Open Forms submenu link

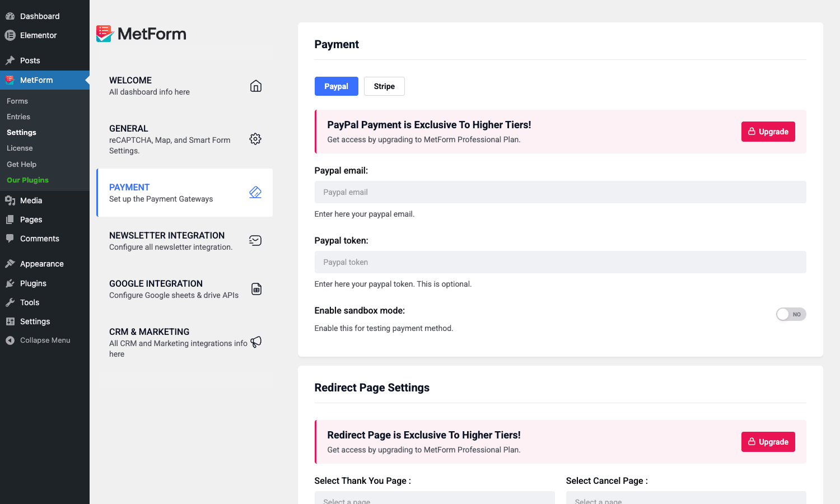click(x=17, y=101)
